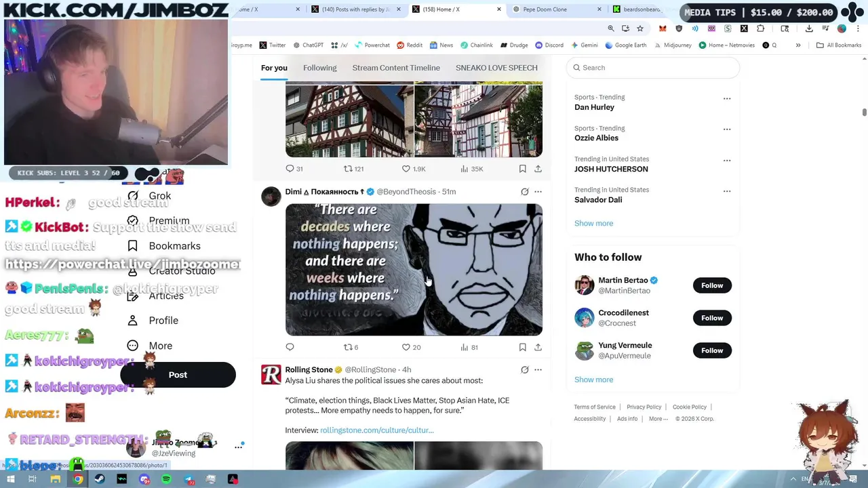
Task: Open the ChatGPT bookmark
Action: (x=308, y=45)
